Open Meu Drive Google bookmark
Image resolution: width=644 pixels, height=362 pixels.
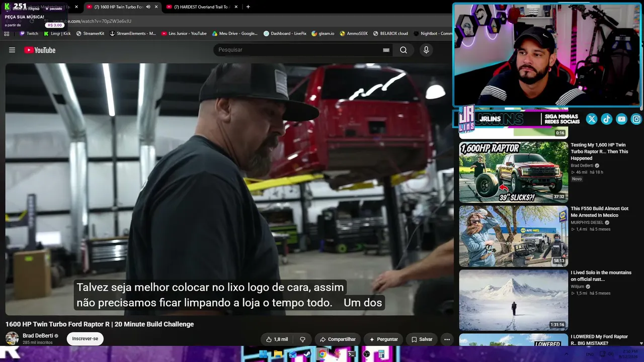tap(234, 34)
